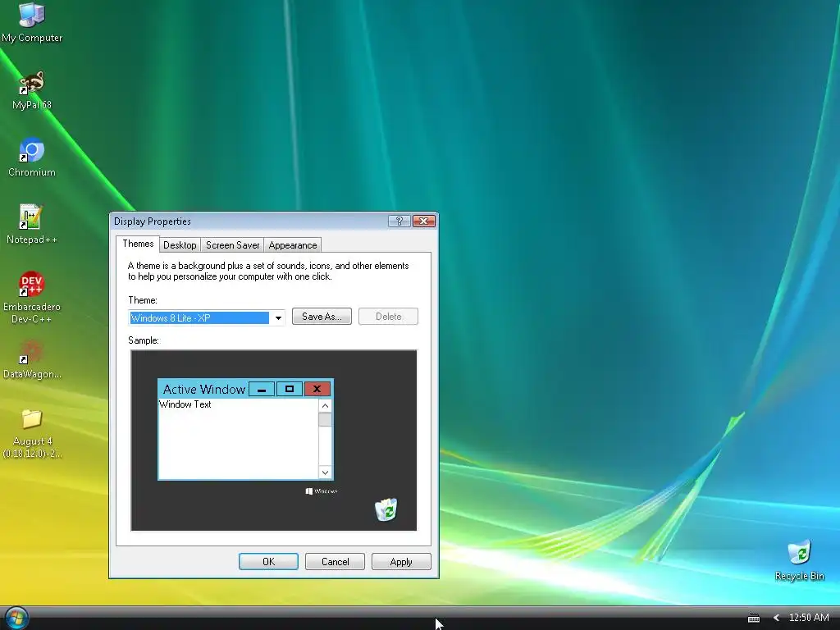Image resolution: width=840 pixels, height=630 pixels.
Task: Select the Notepad++ desktop shortcut
Action: click(32, 225)
